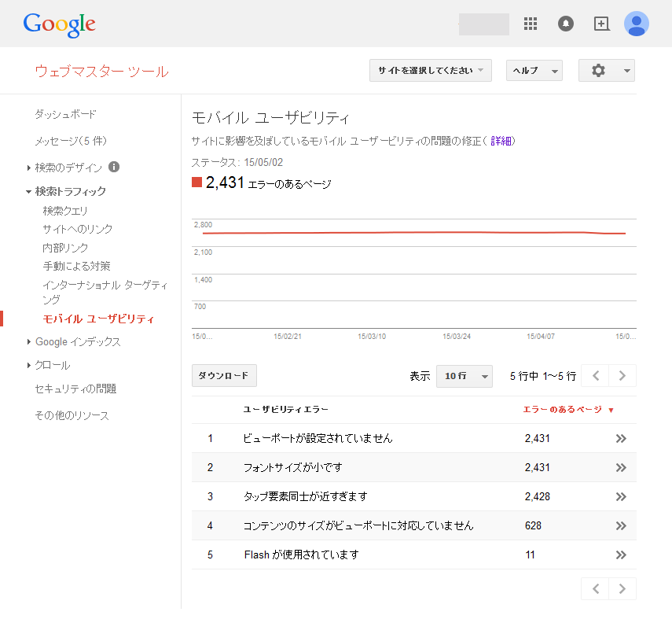The width and height of the screenshot is (672, 619).
Task: Open ダッシュボード in the sidebar
Action: (x=65, y=114)
